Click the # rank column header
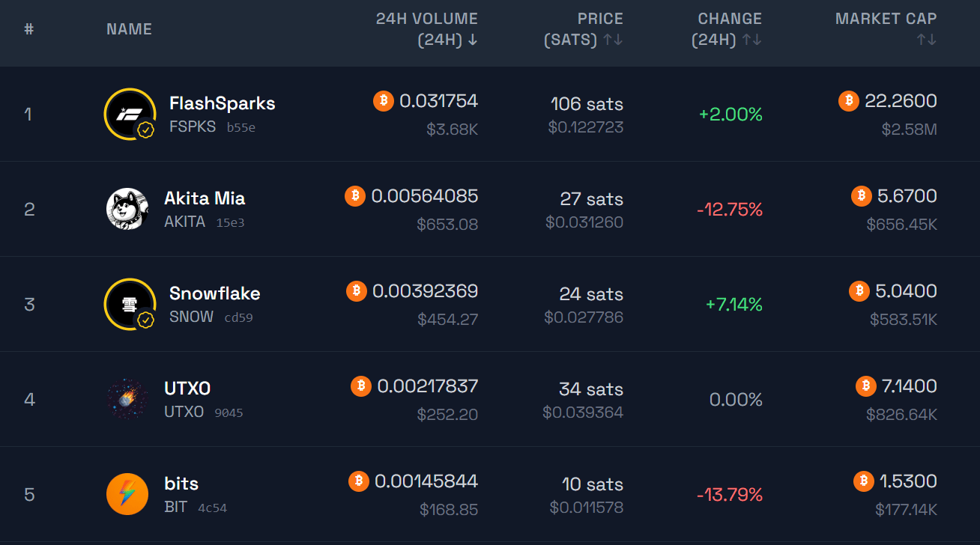980x545 pixels. pyautogui.click(x=29, y=29)
